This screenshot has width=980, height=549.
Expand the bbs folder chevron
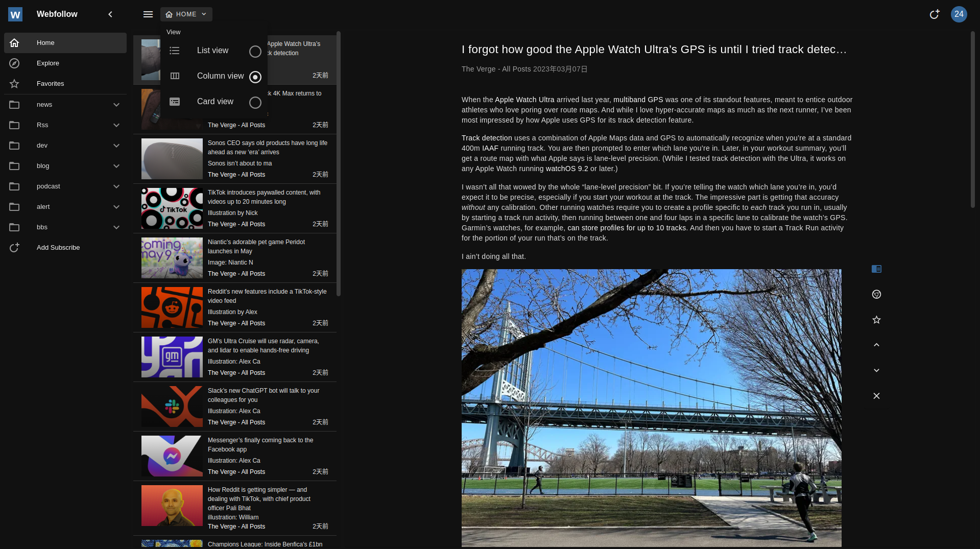point(116,227)
